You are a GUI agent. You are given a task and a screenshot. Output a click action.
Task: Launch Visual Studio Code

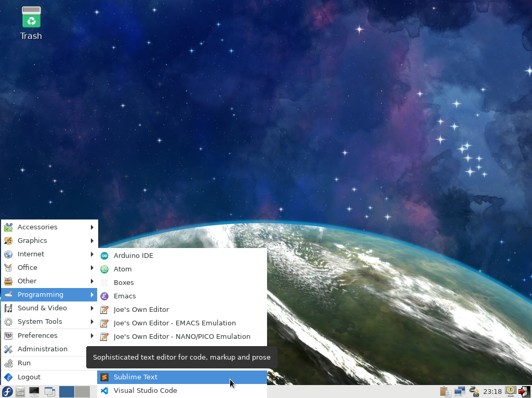[x=182, y=391]
